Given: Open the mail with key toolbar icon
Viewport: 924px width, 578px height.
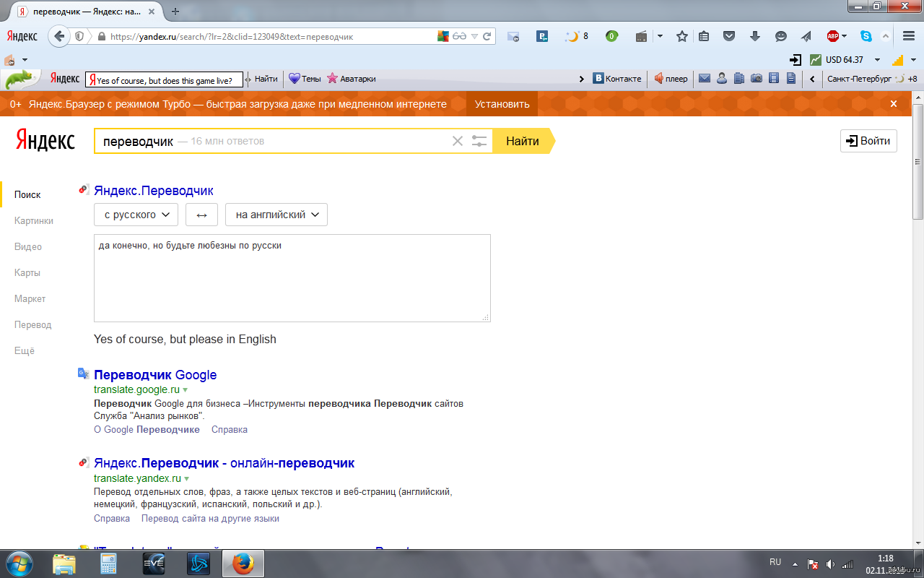Looking at the screenshot, I should pos(513,36).
